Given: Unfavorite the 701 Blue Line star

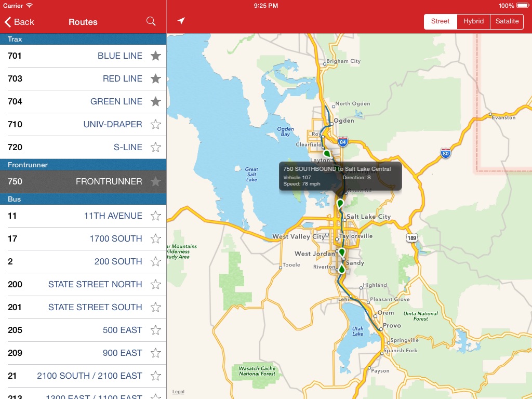Looking at the screenshot, I should coord(156,56).
